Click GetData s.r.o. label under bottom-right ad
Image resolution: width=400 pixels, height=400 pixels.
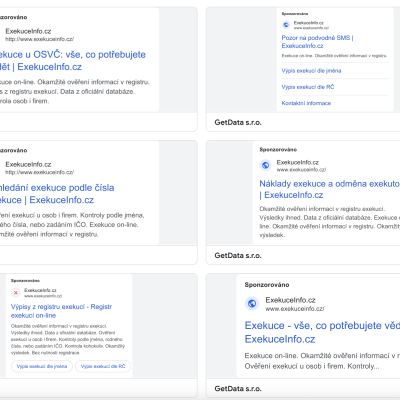238,388
